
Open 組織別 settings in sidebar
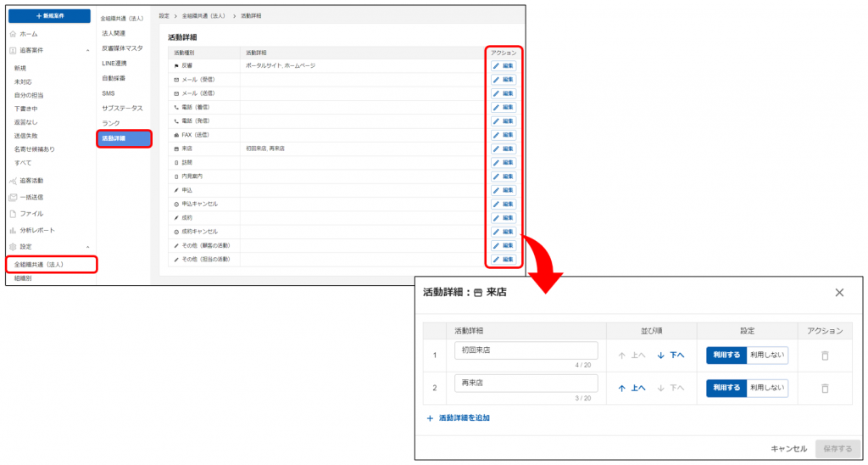pyautogui.click(x=23, y=279)
